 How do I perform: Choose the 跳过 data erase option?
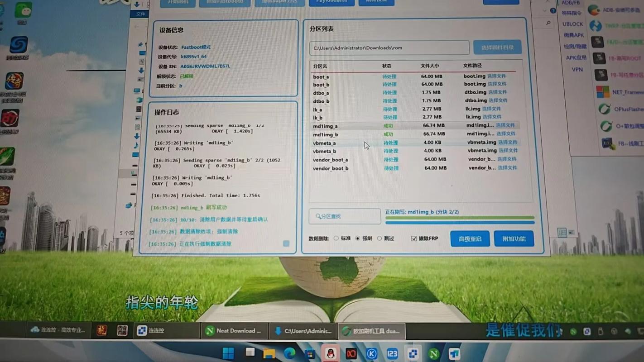[380, 238]
